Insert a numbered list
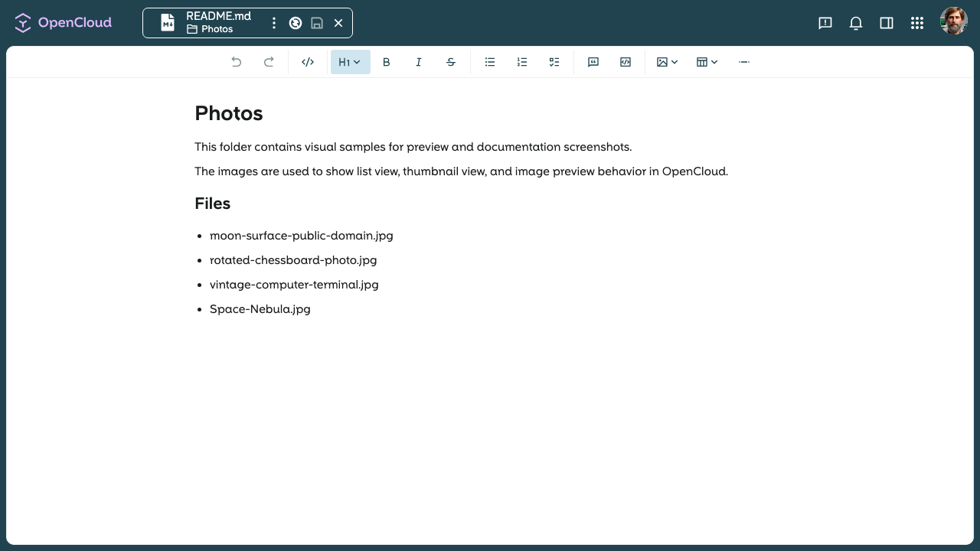Viewport: 980px width, 551px height. (522, 62)
